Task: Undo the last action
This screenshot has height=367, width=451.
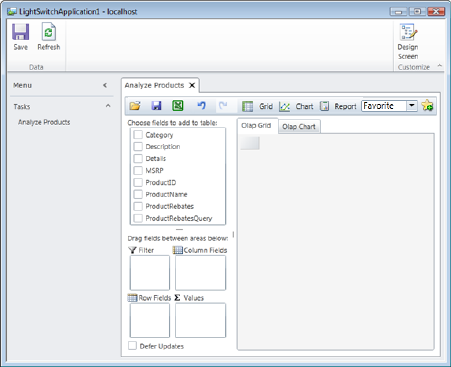Action: click(x=201, y=106)
